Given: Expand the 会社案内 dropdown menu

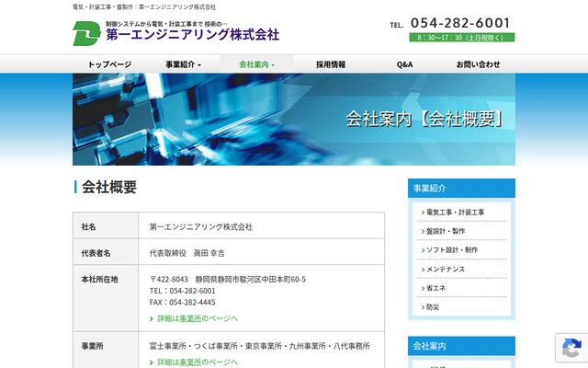Looking at the screenshot, I should [257, 64].
